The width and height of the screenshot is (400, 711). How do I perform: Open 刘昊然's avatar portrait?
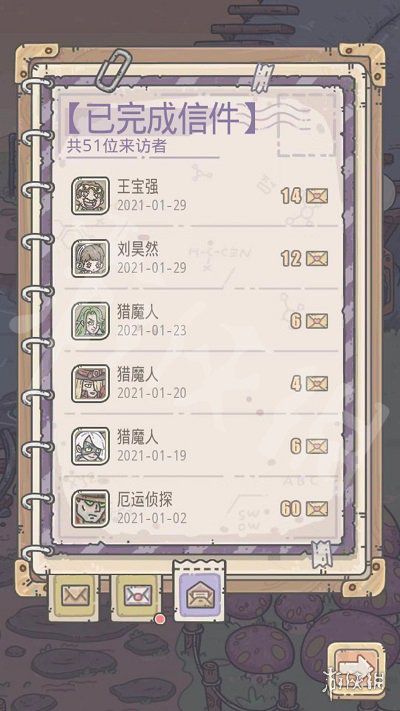pyautogui.click(x=90, y=258)
